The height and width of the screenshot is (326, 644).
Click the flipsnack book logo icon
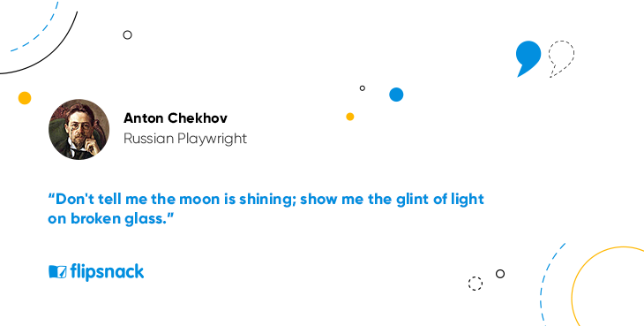point(57,272)
